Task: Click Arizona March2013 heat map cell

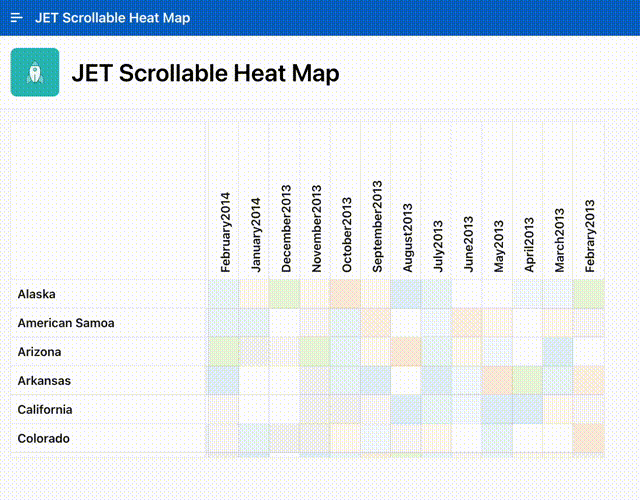Action: pos(558,352)
